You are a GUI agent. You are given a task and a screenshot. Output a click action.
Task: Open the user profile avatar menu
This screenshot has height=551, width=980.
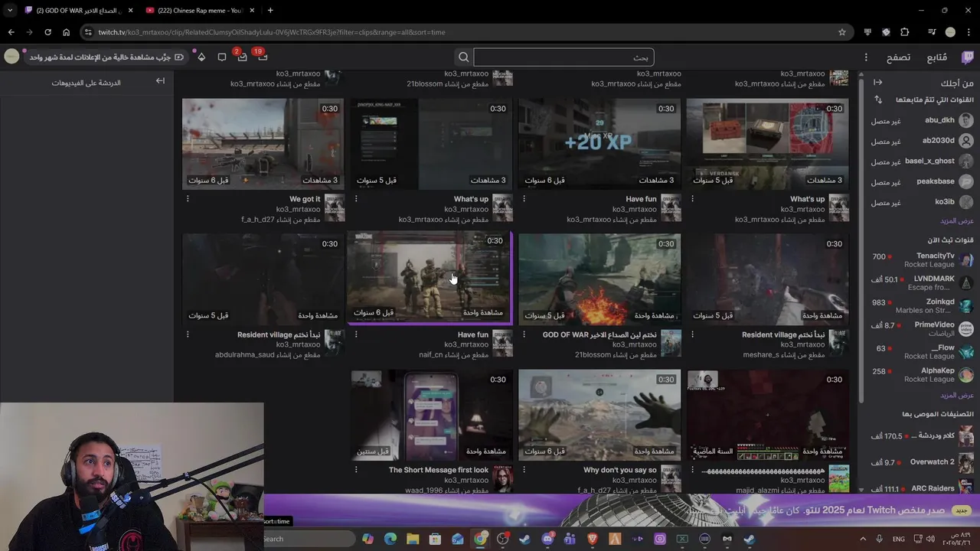11,57
